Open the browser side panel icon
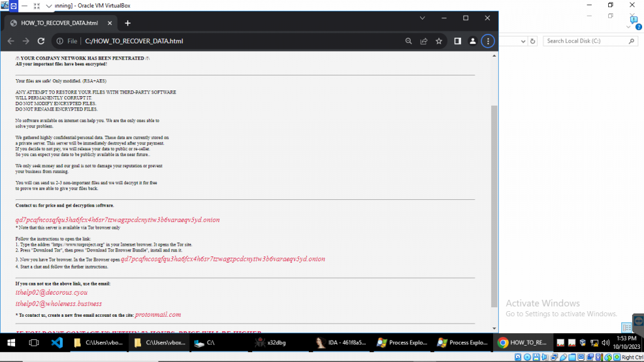The width and height of the screenshot is (644, 362). coord(457,41)
